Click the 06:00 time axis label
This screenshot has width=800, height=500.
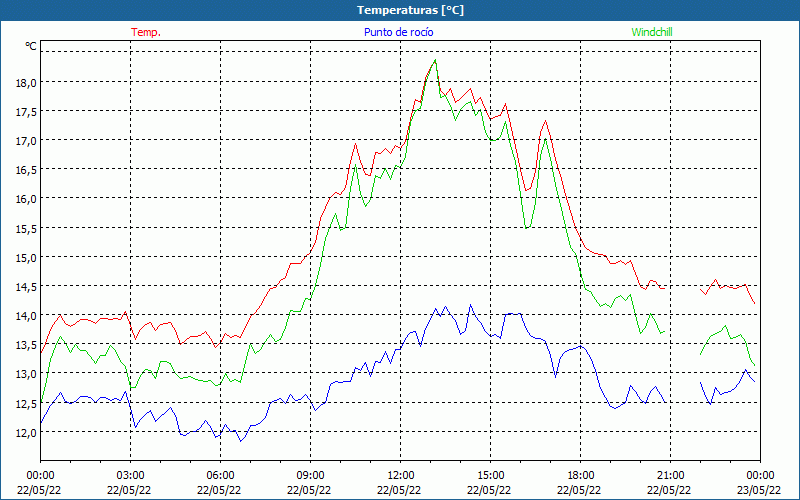220,475
